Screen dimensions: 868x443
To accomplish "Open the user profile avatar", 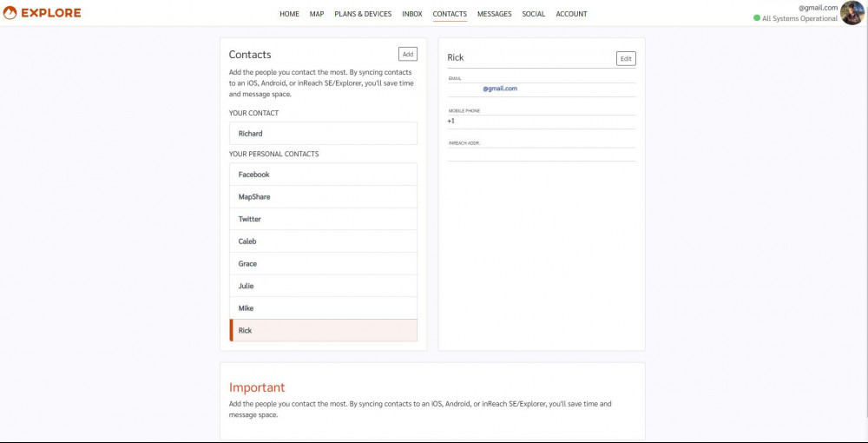I will pos(852,13).
